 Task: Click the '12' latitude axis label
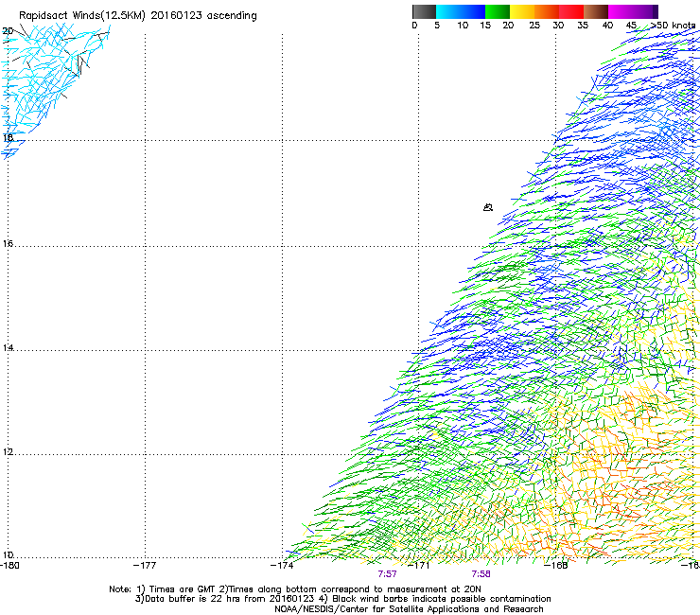pos(8,452)
